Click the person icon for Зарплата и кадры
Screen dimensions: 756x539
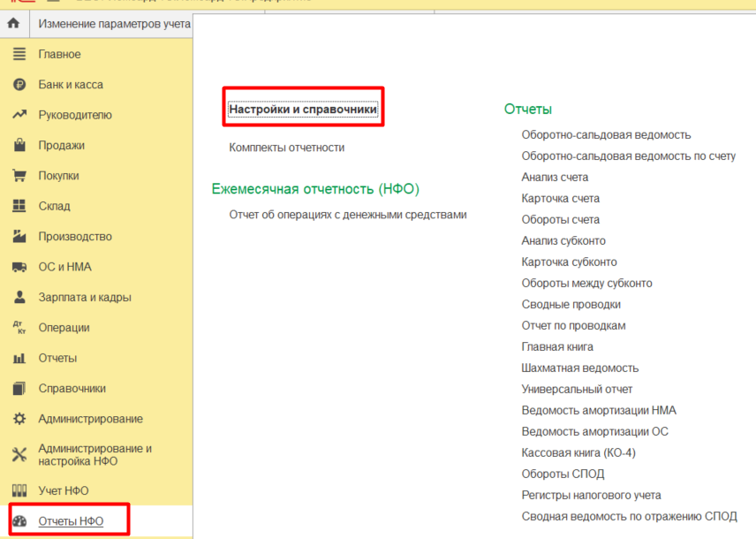click(19, 298)
